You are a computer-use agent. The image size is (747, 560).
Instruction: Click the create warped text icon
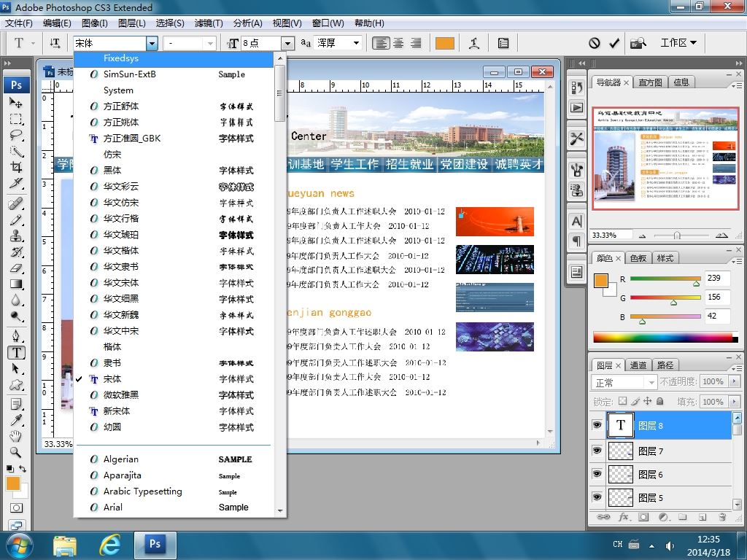coord(475,43)
